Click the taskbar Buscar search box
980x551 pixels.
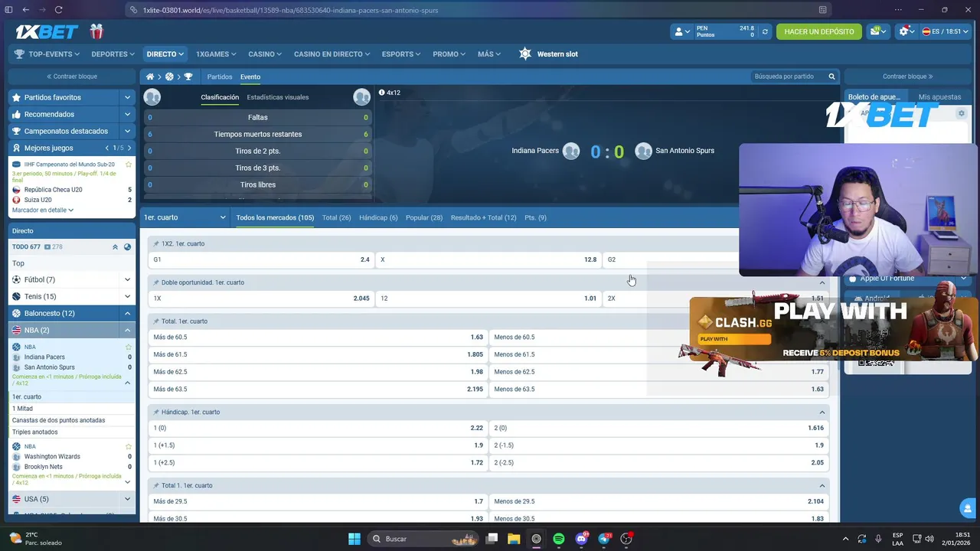click(423, 539)
